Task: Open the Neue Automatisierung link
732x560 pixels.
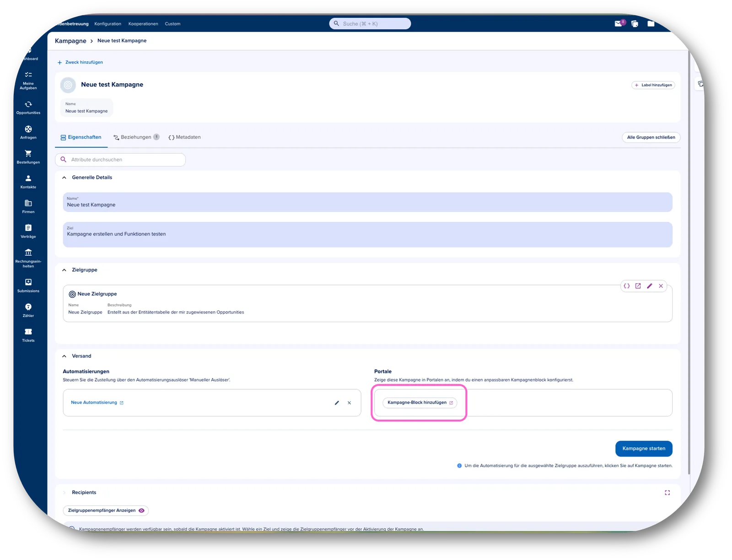Action: (x=97, y=403)
